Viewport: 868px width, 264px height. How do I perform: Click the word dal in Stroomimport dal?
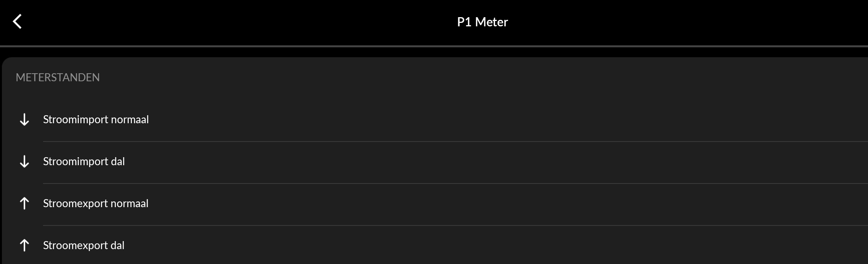pos(118,162)
